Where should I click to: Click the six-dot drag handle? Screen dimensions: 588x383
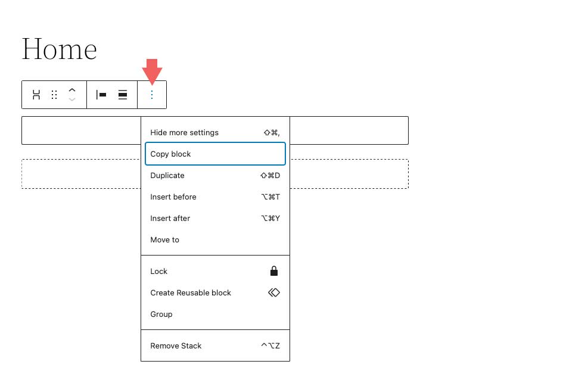coord(54,94)
